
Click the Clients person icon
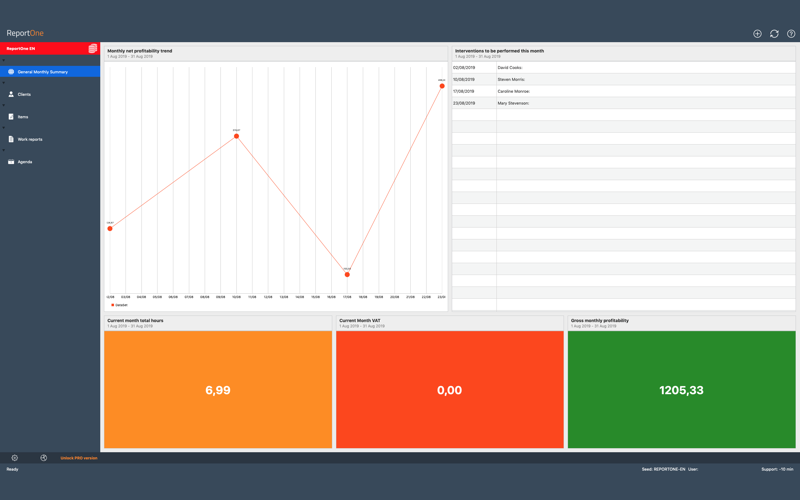tap(11, 94)
